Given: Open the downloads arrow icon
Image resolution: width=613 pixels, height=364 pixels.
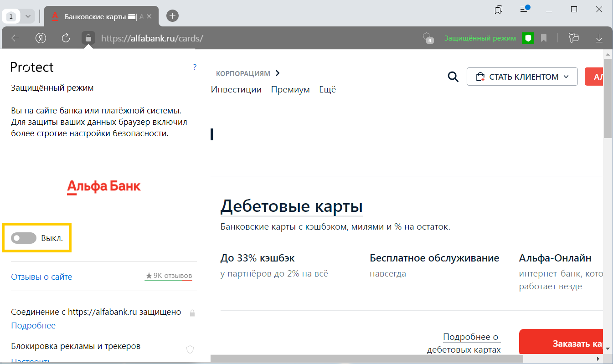Looking at the screenshot, I should pyautogui.click(x=599, y=38).
